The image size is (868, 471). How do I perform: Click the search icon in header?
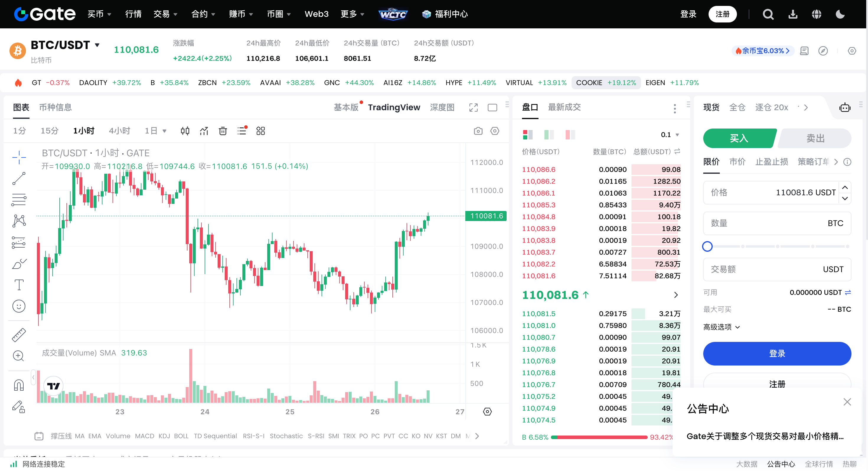click(768, 14)
